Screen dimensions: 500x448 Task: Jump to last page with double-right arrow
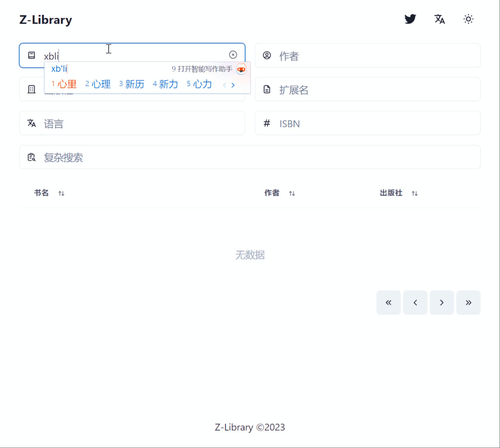(x=469, y=303)
